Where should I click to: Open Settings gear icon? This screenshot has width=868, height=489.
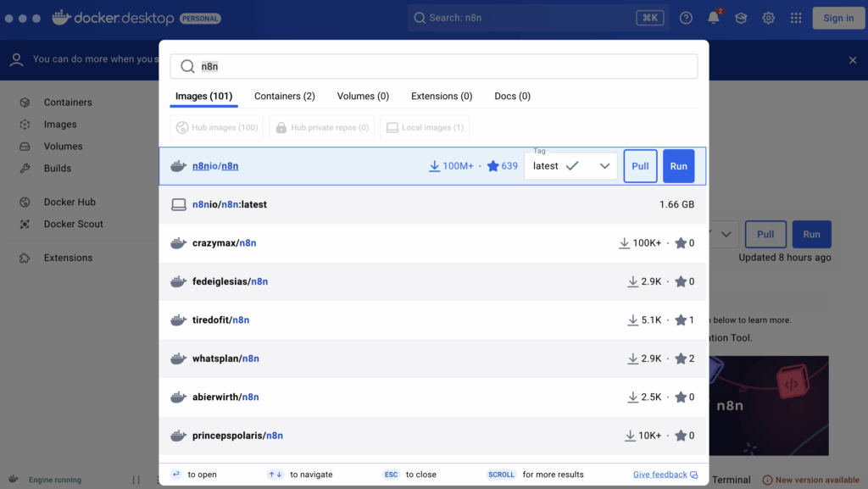pyautogui.click(x=768, y=19)
